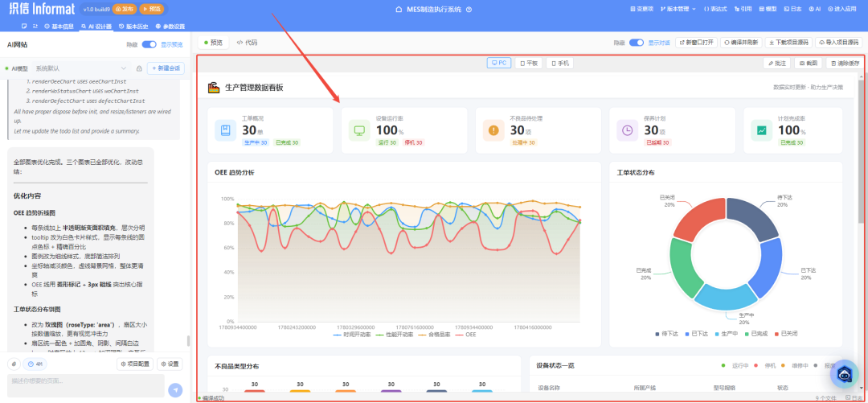The width and height of the screenshot is (868, 403).
Task: Switch to the 预览 tab
Action: (x=214, y=43)
